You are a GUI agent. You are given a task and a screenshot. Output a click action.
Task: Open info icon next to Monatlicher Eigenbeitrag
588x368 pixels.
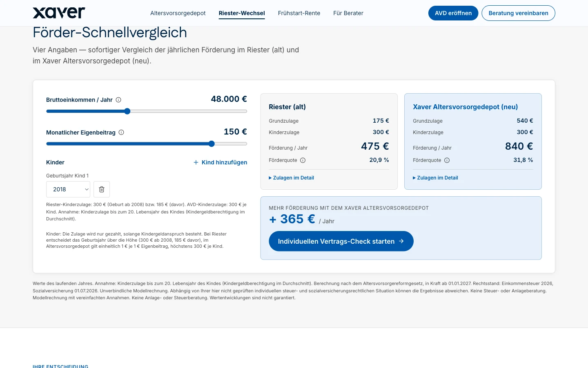[121, 132]
